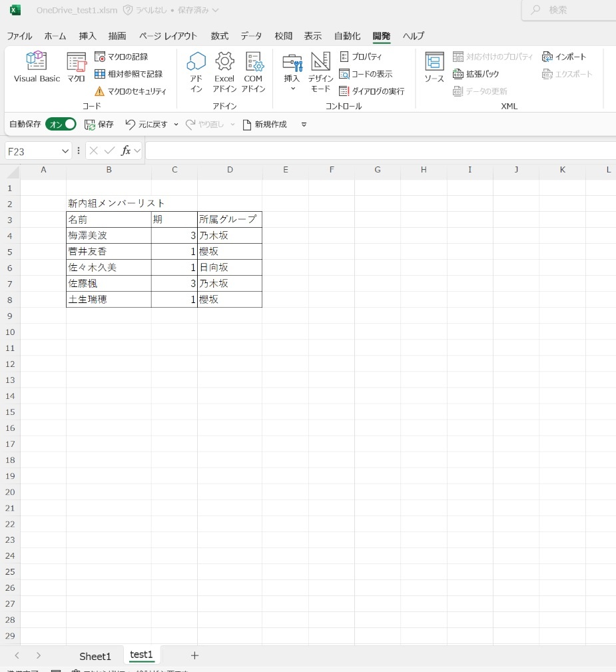Open the Help (ヘルプ) tab
Image resolution: width=616 pixels, height=672 pixels.
414,36
